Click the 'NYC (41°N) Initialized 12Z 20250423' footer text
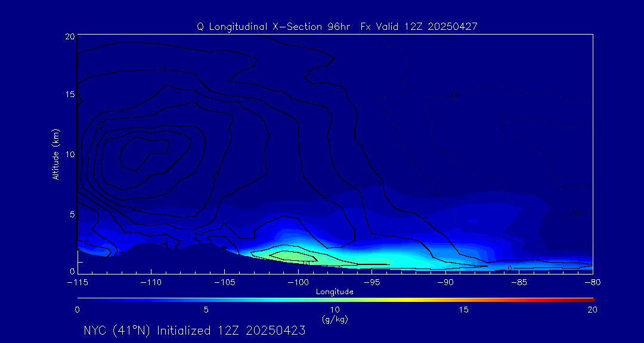The width and height of the screenshot is (644, 343). (194, 330)
